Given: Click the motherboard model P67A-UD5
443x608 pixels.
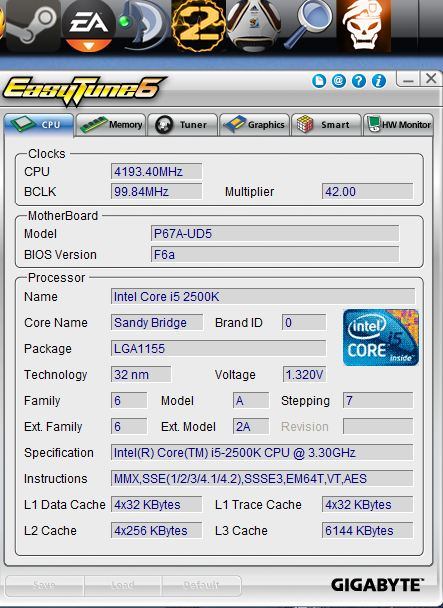Looking at the screenshot, I should click(x=275, y=234).
